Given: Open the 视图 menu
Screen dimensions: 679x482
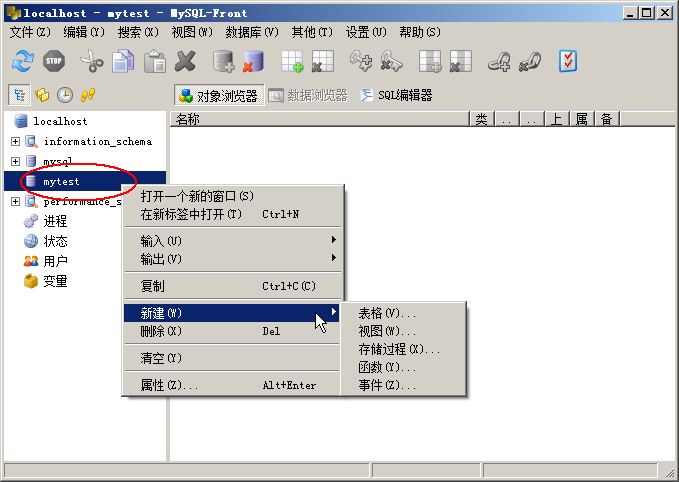Looking at the screenshot, I should [192, 32].
